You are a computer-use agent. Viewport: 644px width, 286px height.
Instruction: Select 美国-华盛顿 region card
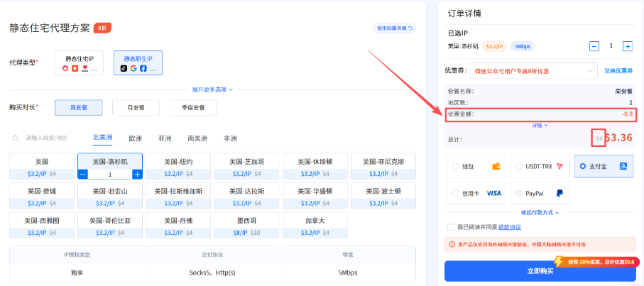pos(315,196)
